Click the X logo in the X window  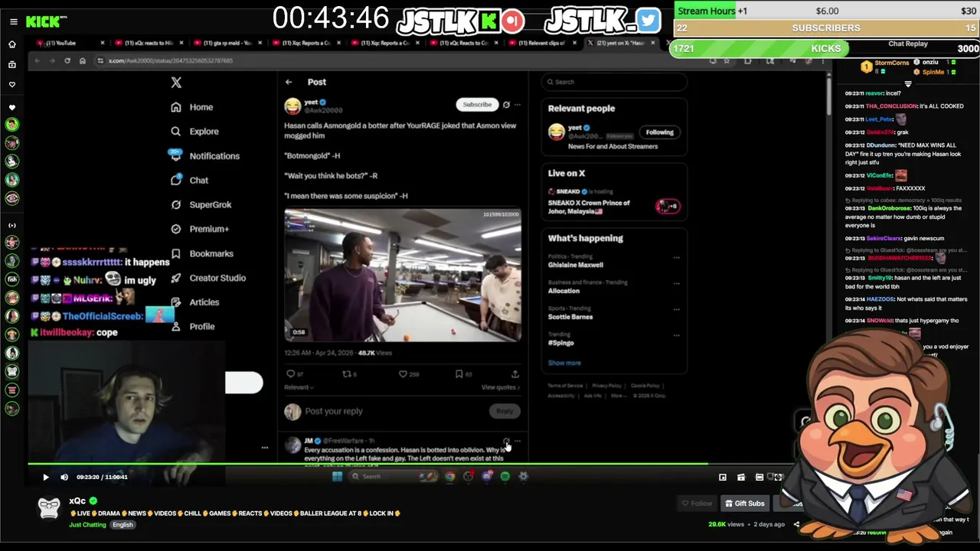(176, 83)
